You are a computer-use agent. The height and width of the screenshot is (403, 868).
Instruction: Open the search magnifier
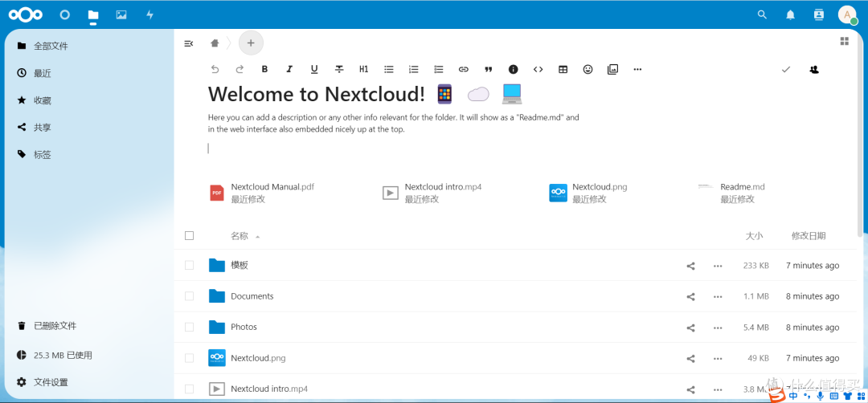click(x=762, y=15)
